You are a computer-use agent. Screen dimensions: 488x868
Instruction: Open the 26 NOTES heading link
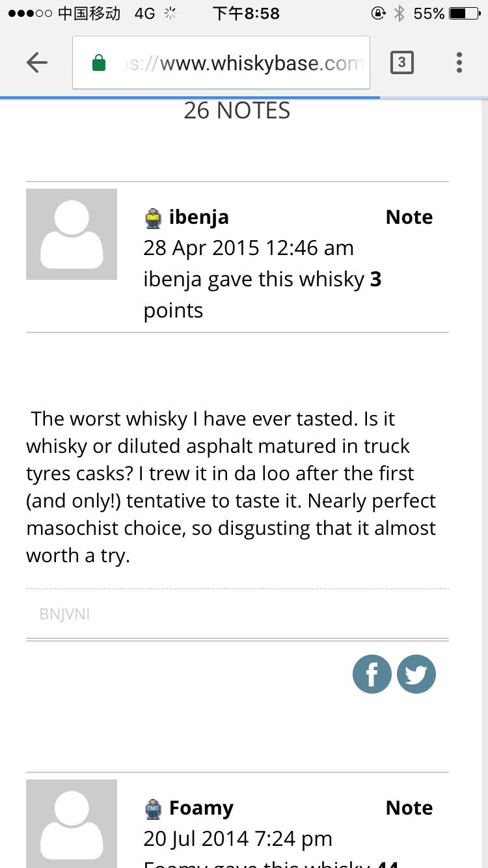[x=237, y=110]
